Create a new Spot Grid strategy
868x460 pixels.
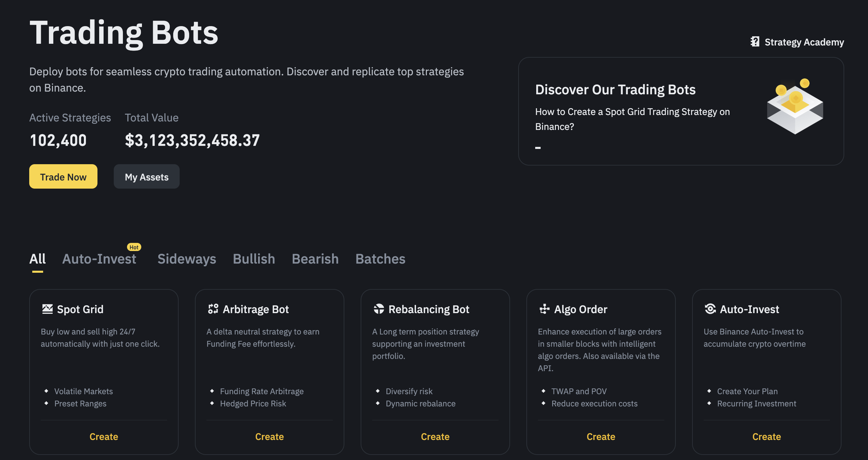click(103, 436)
